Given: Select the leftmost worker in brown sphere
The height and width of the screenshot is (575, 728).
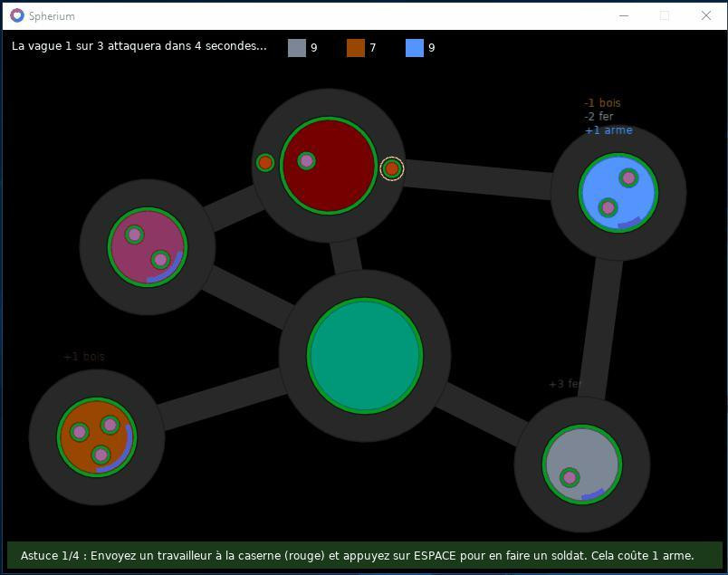Looking at the screenshot, I should [80, 432].
